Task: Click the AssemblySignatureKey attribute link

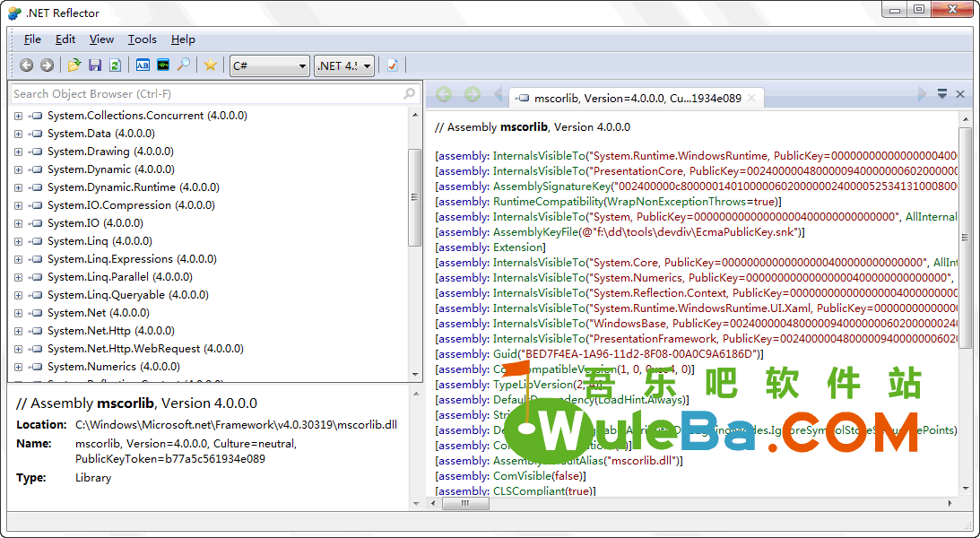Action: click(x=552, y=187)
